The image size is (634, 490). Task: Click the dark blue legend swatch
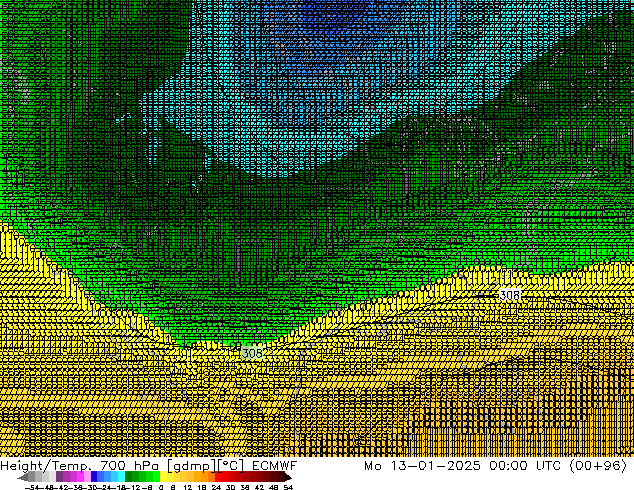pos(94,477)
